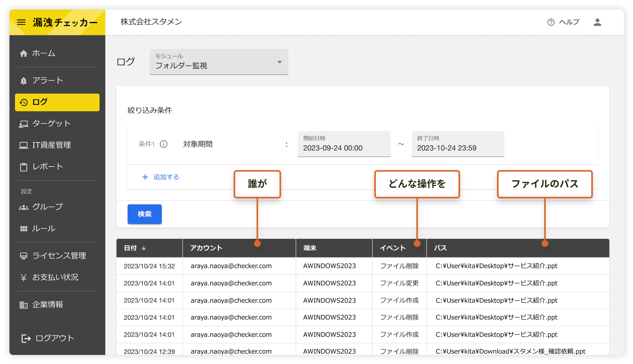
Task: Open the グループ settings item
Action: 57,207
